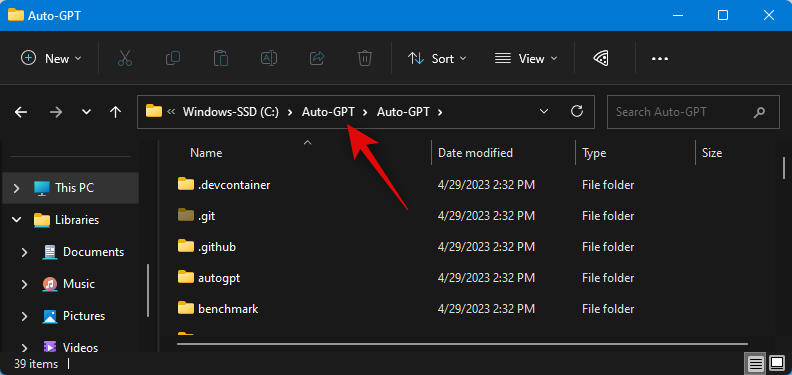Screen dimensions: 792x375
Task: Click the Rename icon
Action: point(269,59)
